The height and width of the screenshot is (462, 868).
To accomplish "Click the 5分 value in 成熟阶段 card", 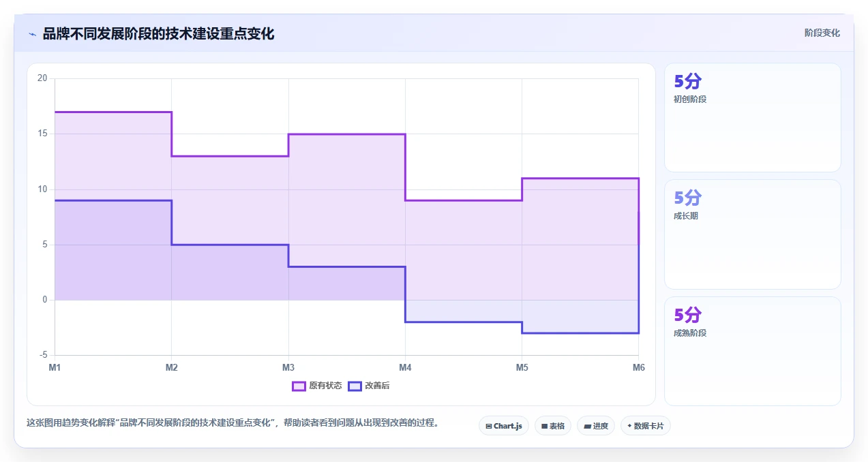I will [x=687, y=315].
